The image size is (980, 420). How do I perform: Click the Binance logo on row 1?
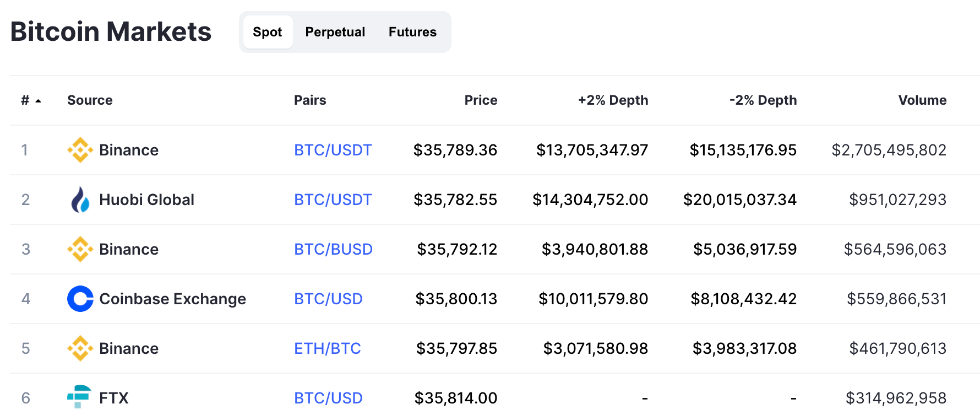pos(79,149)
